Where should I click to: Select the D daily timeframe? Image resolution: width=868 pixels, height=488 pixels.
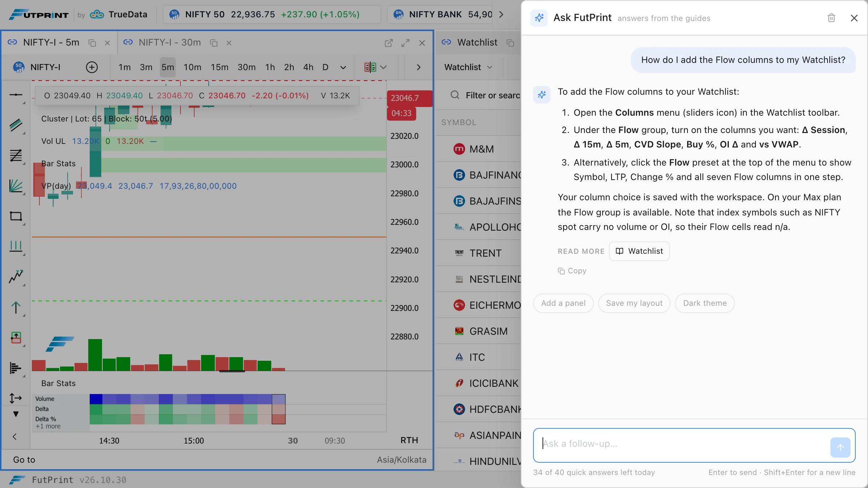point(325,67)
